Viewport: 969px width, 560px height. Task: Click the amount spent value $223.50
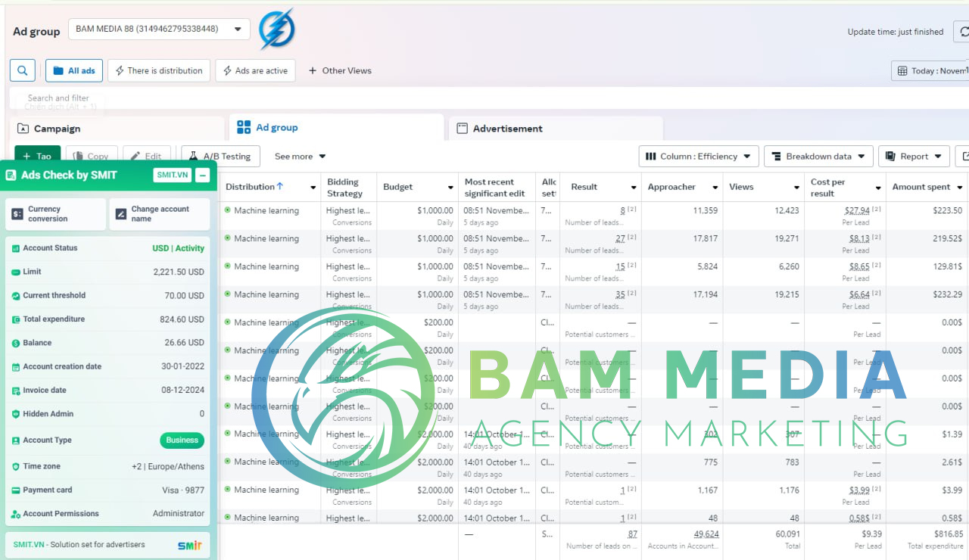(x=948, y=210)
